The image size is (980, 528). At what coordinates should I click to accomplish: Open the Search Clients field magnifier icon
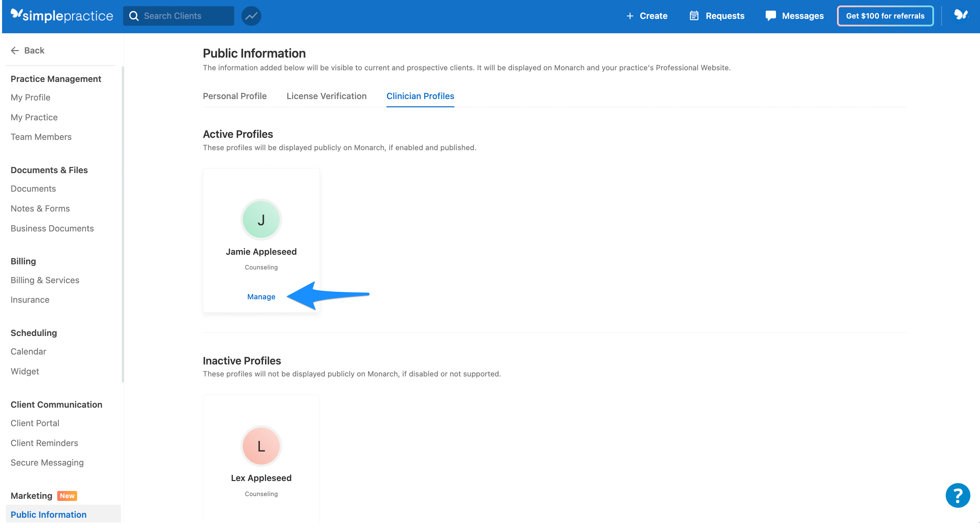[x=134, y=15]
